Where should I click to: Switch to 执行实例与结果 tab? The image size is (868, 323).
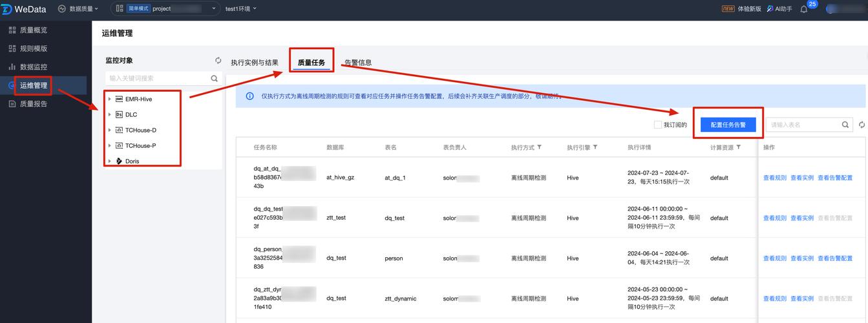(x=255, y=63)
